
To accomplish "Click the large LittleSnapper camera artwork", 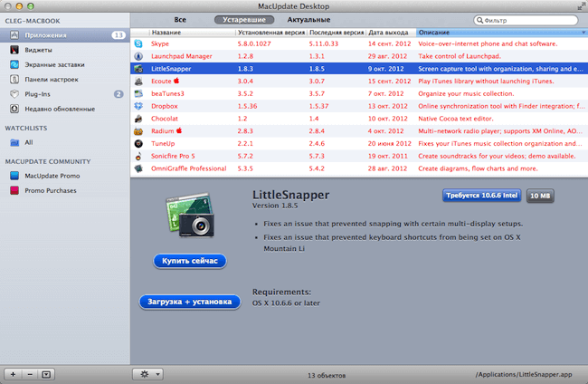I will point(190,215).
